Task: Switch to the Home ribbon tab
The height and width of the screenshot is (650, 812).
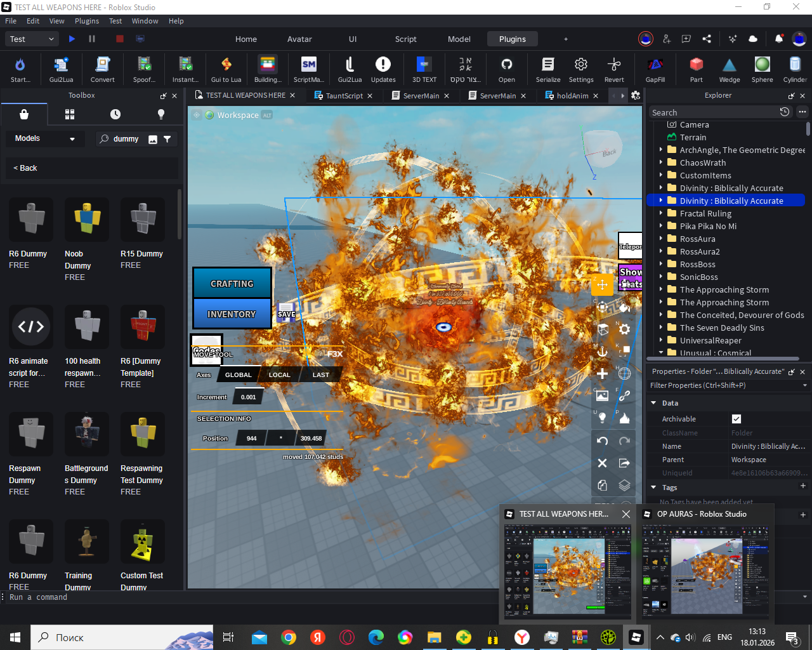Action: point(246,39)
